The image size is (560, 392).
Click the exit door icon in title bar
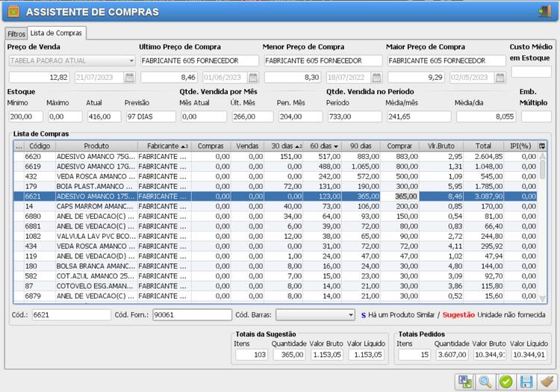click(544, 11)
